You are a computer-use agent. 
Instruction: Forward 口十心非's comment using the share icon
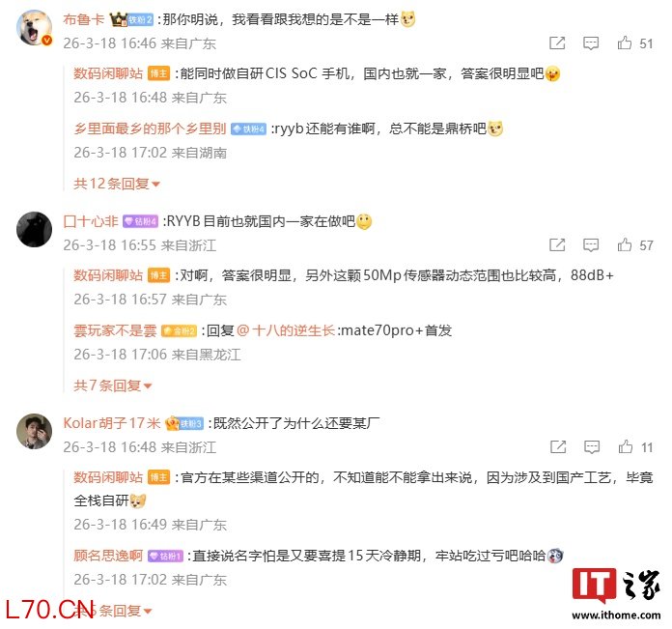click(x=557, y=244)
